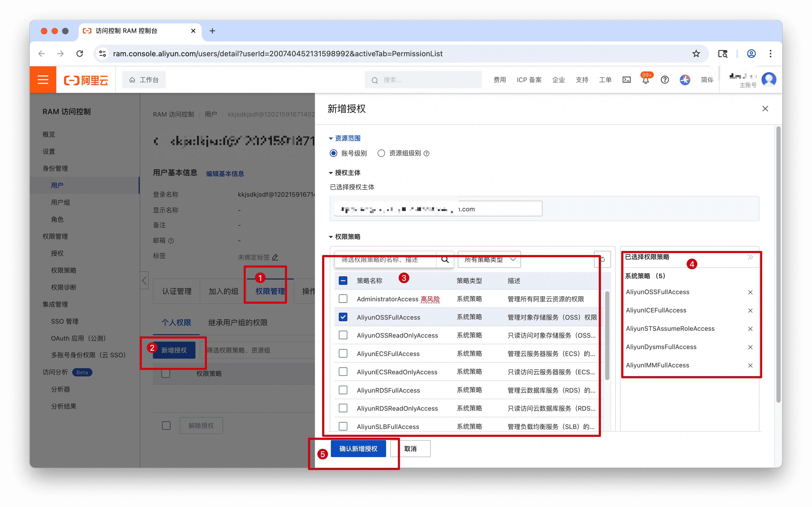Click the help question mark icon
The width and height of the screenshot is (812, 507).
click(x=664, y=80)
